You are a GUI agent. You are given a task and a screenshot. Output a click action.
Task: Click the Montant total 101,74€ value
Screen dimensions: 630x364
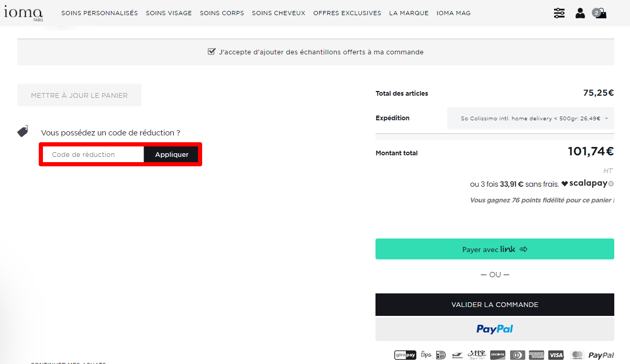(x=591, y=152)
